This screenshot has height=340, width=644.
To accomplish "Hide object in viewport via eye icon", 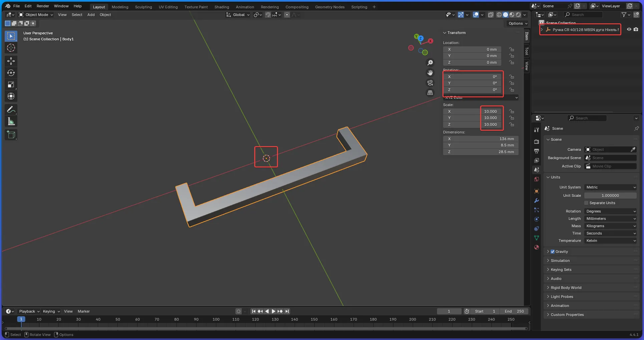I will click(629, 29).
